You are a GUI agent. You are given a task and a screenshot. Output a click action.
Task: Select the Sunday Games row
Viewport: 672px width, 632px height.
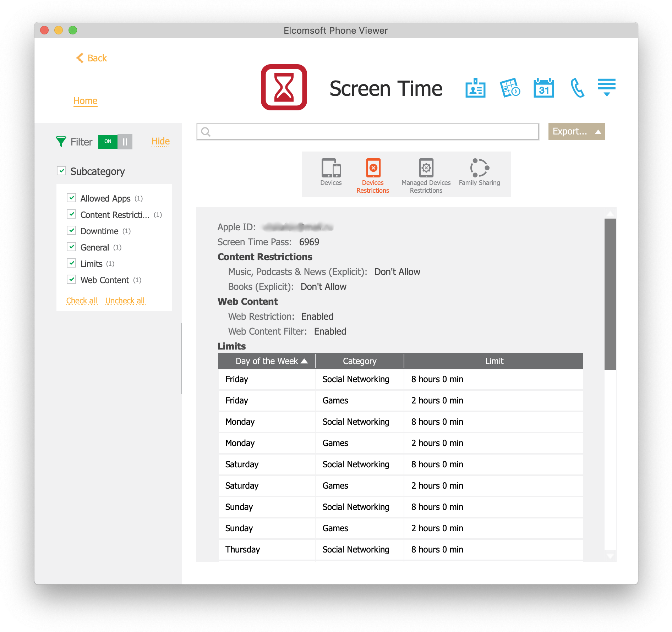[x=401, y=528]
